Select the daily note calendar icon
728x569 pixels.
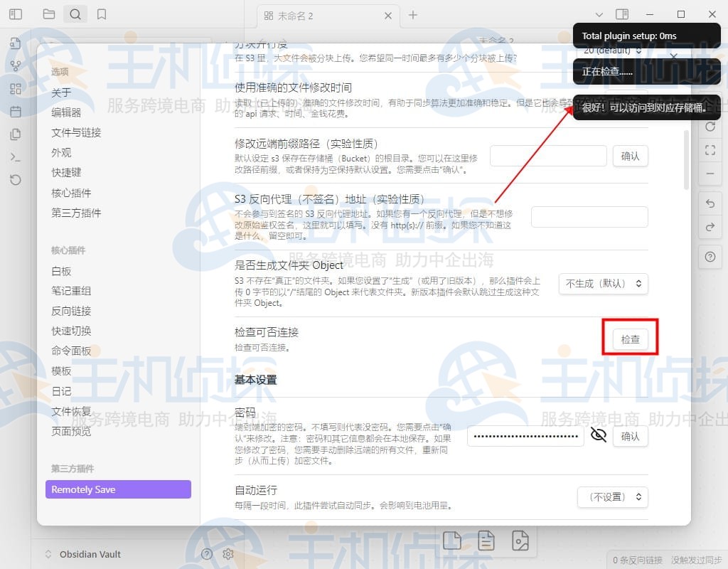(x=16, y=111)
